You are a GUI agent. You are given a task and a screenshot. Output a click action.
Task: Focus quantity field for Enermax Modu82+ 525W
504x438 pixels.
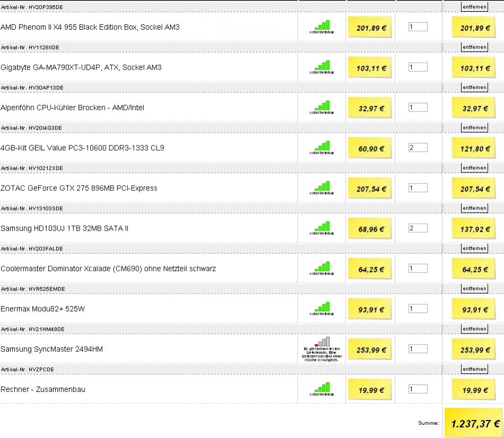click(418, 309)
